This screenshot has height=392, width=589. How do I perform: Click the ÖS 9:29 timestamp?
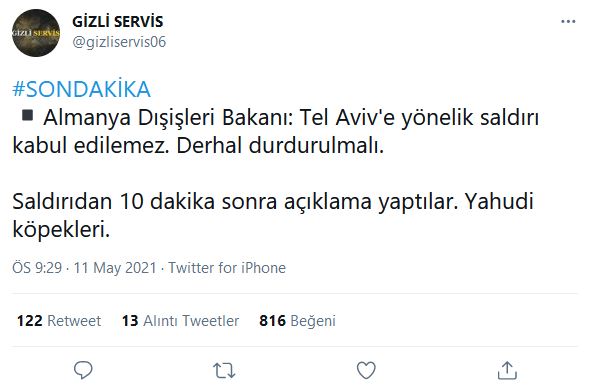[x=37, y=268]
